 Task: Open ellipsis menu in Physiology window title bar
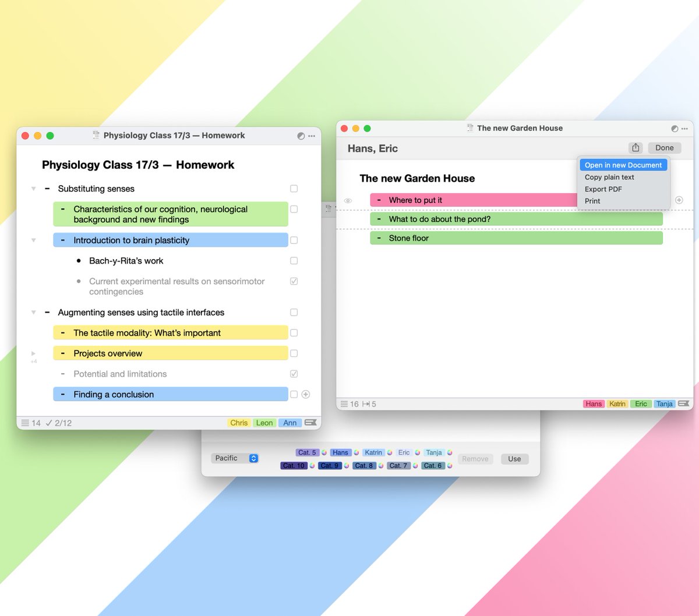tap(312, 136)
